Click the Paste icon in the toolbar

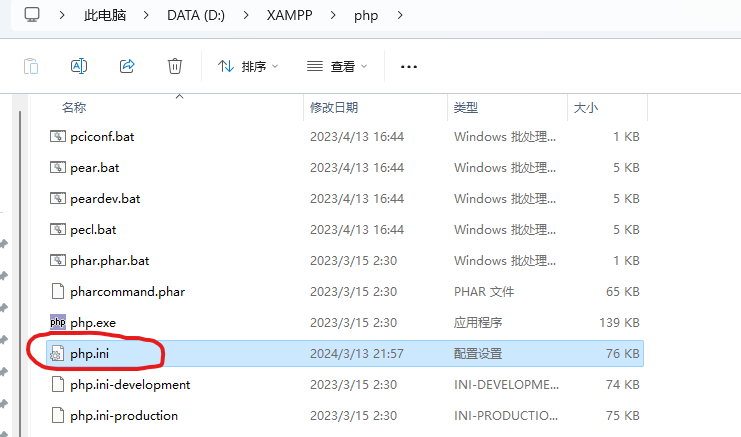point(31,66)
